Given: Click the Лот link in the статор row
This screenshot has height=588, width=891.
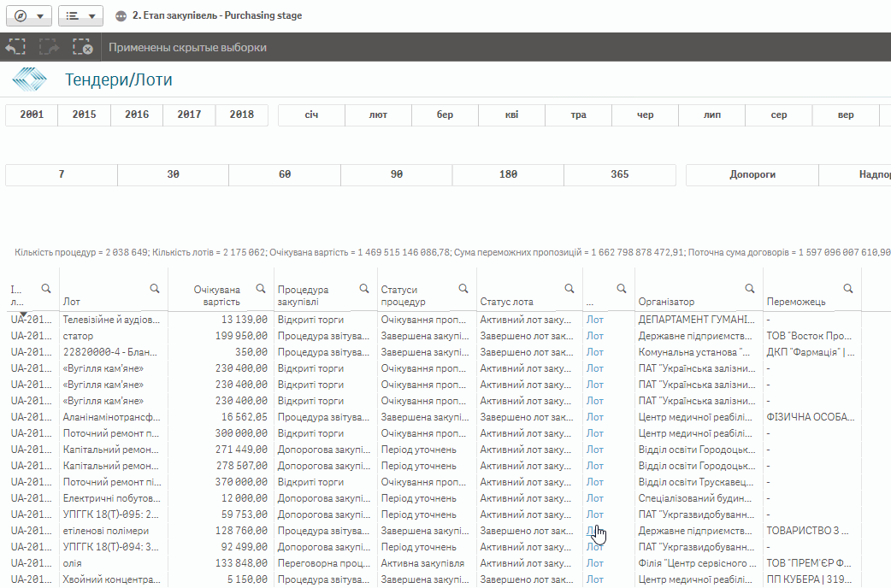Looking at the screenshot, I should 594,336.
